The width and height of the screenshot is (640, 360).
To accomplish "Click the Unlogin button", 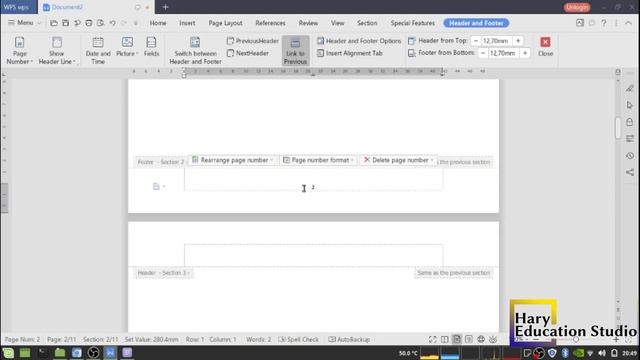I will click(577, 7).
